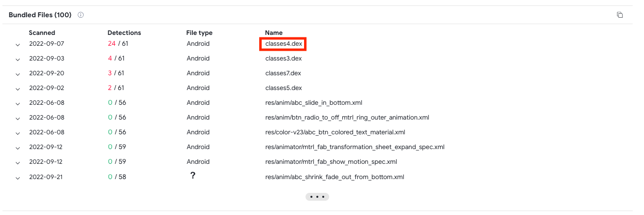Screen dimensions: 644x215
Task: Open classes7.dex file entry
Action: 283,73
